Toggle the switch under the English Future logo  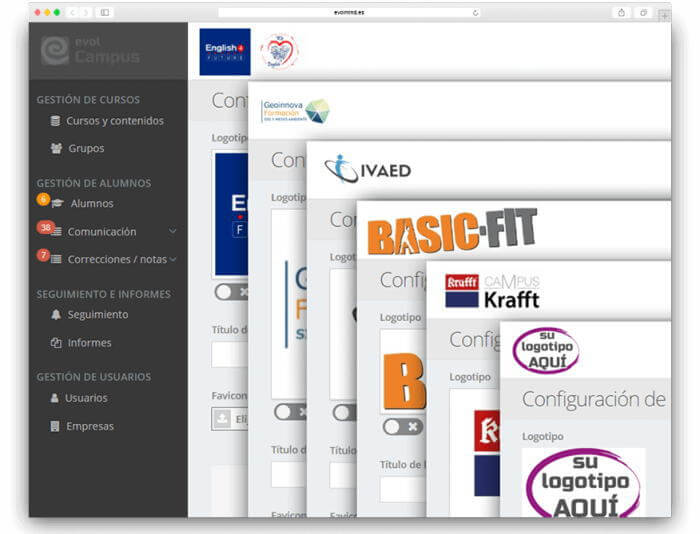pos(232,292)
